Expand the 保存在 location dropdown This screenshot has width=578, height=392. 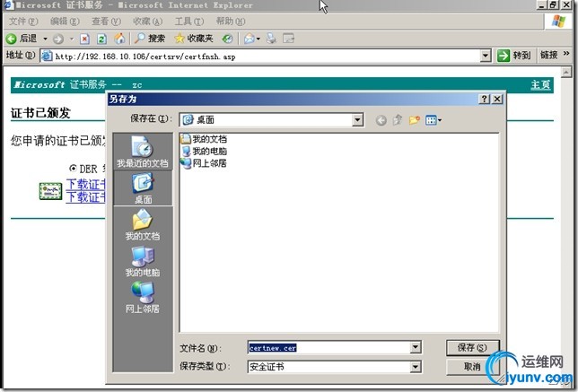coord(357,119)
